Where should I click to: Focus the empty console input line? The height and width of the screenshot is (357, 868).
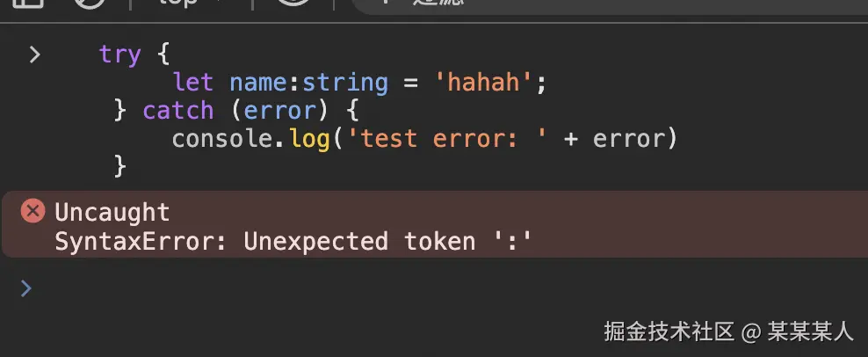click(x=443, y=288)
